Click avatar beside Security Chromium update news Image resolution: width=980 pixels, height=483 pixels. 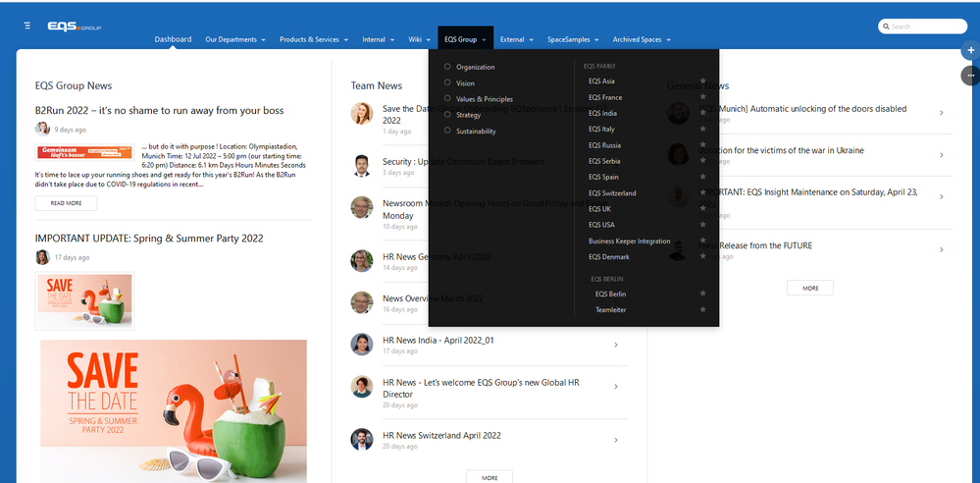(x=362, y=166)
